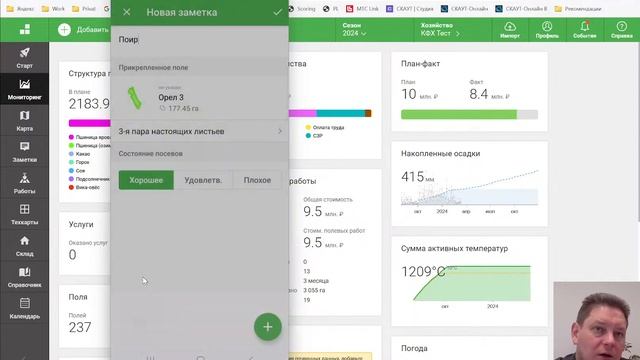
Task: Set crop condition to Хорошее
Action: (146, 180)
